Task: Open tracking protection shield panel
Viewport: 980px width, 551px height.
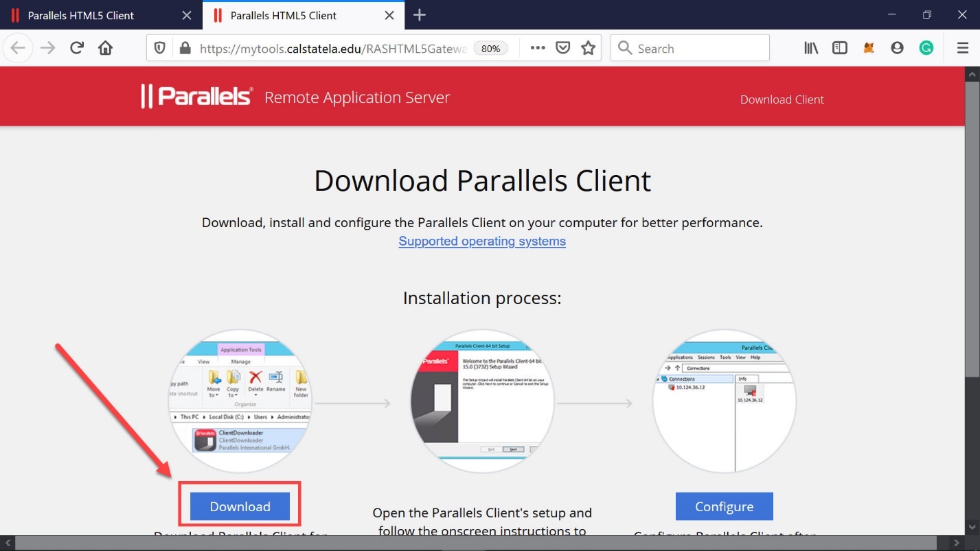Action: (160, 48)
